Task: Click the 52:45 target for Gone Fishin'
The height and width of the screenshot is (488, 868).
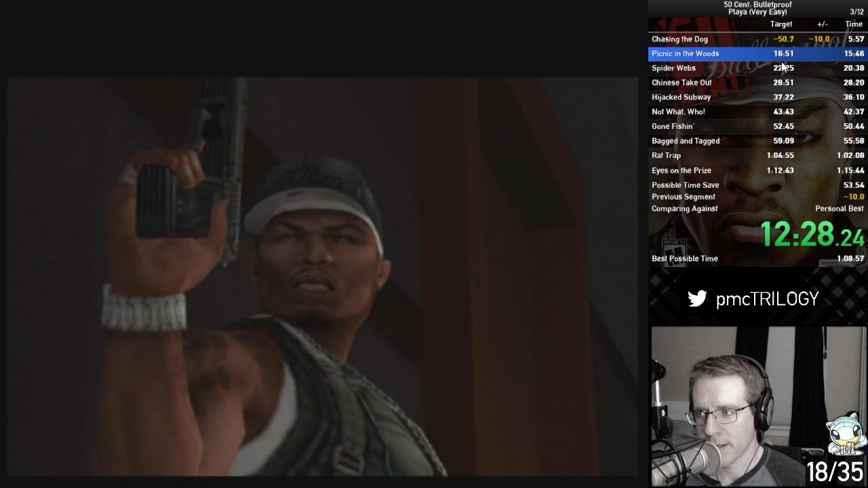Action: 783,126
